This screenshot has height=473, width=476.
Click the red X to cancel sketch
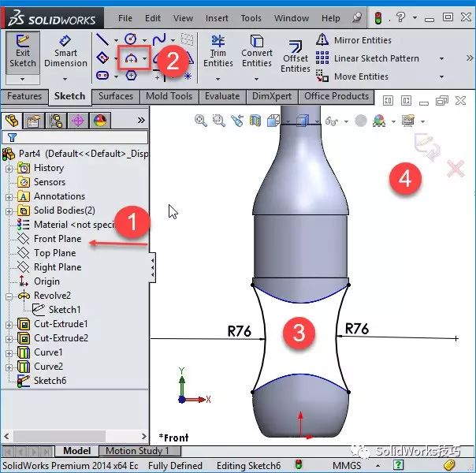(x=456, y=169)
